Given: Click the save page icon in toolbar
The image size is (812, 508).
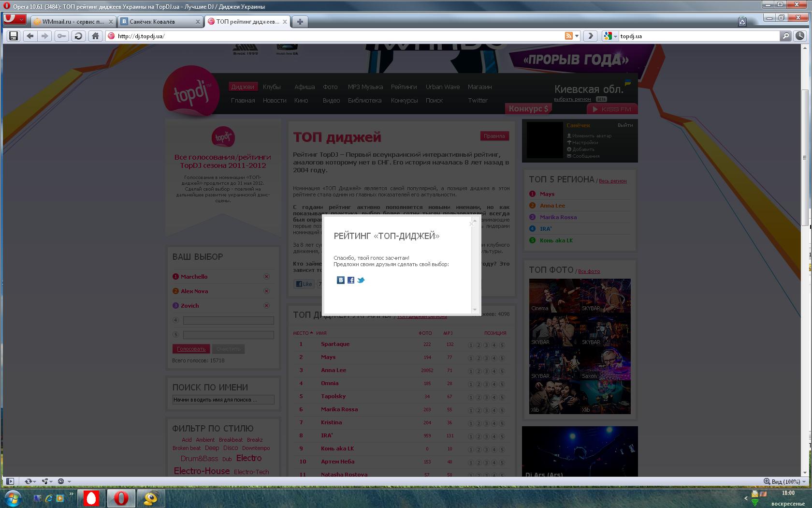Looking at the screenshot, I should pos(14,36).
